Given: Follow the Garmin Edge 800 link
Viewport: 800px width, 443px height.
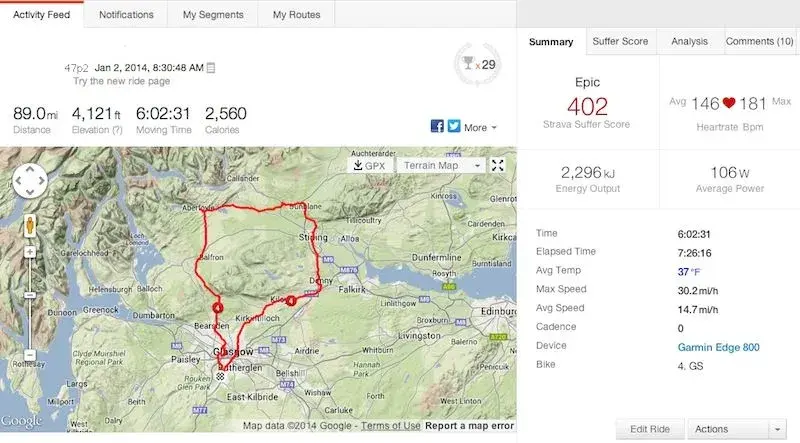Looking at the screenshot, I should (718, 348).
